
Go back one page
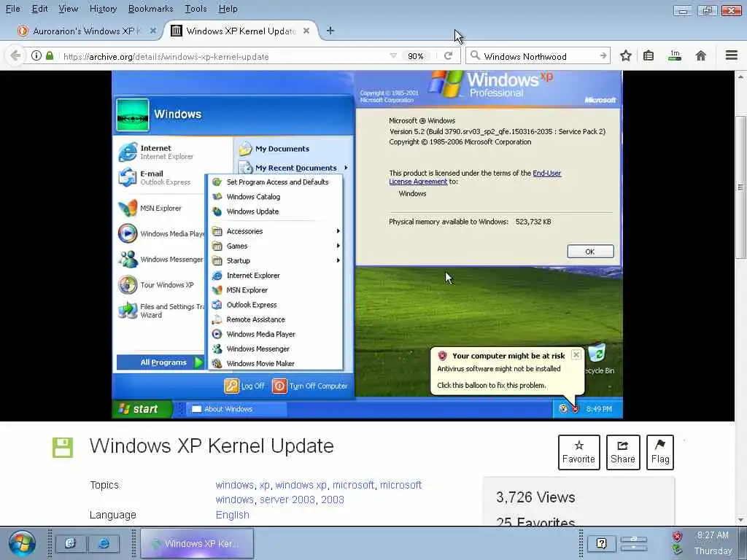point(16,55)
